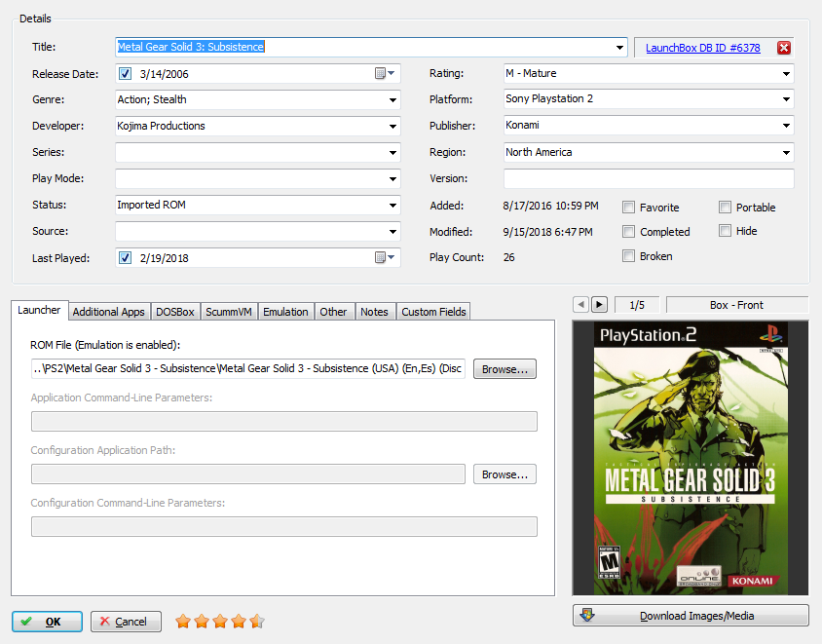This screenshot has height=644, width=822.
Task: Expand the Source dropdown
Action: point(392,231)
